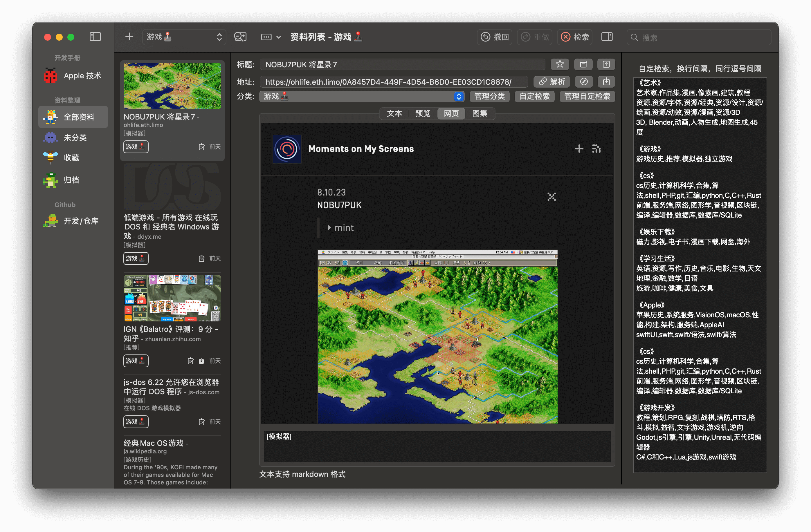Click the 管理分类 button
This screenshot has height=532, width=811.
click(x=489, y=96)
